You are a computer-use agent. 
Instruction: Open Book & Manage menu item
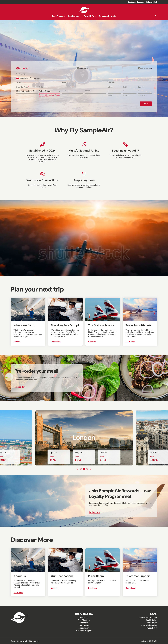tap(59, 16)
